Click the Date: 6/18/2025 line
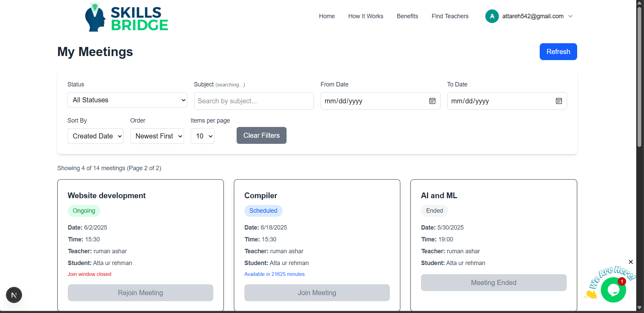Viewport: 644px width, 313px height. coord(266,228)
